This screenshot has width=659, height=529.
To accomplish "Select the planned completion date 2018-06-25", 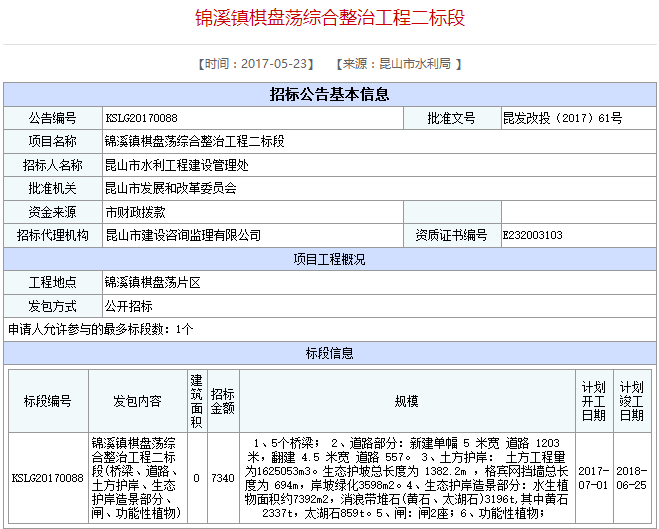I will 632,478.
